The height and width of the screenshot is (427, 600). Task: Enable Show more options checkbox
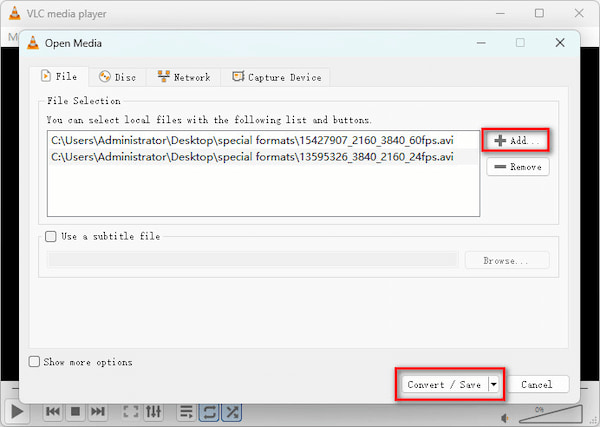click(x=34, y=362)
